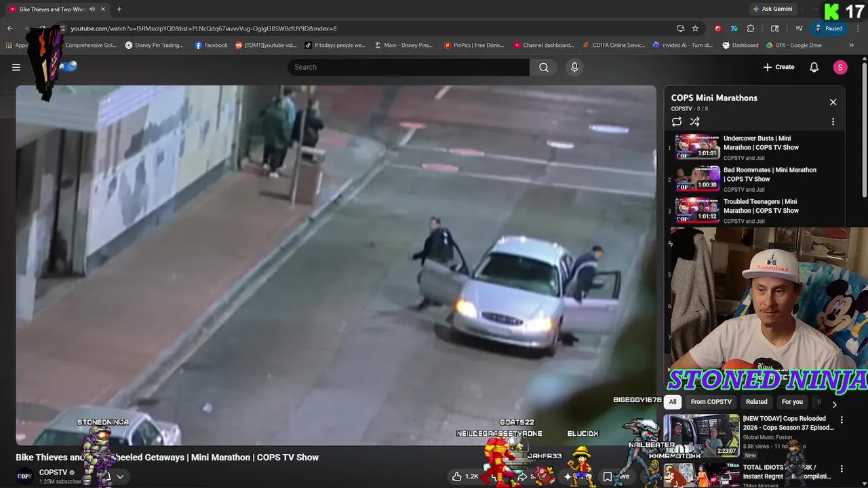Open the If todays people we... TikTok bookmark
The image size is (868, 488).
[x=336, y=45]
